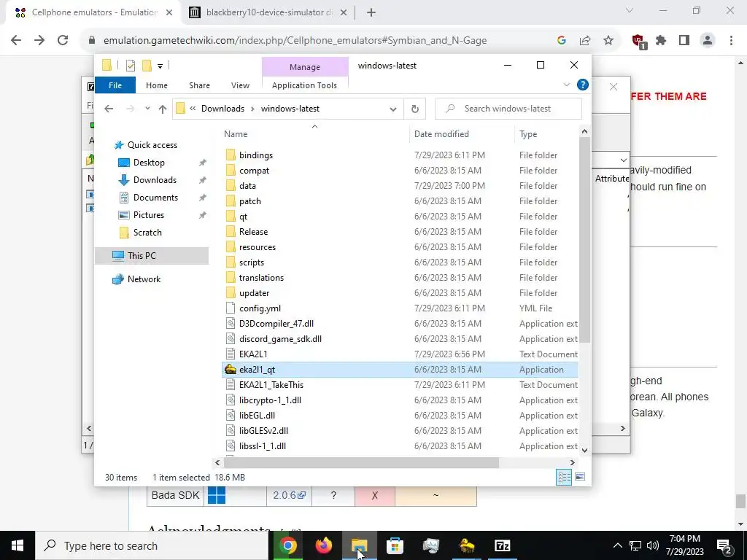Viewport: 747px width, 560px height.
Task: Open a new Chrome tab
Action: tap(371, 12)
